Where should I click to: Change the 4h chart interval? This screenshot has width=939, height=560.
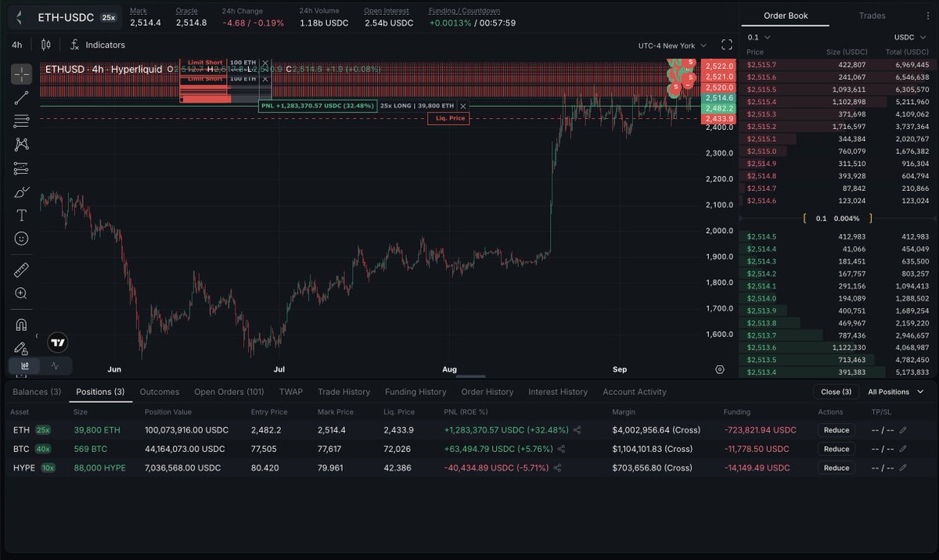coord(16,45)
